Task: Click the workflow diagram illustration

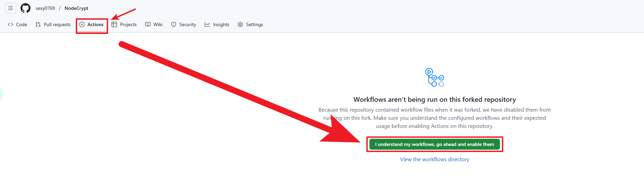Action: (434, 77)
